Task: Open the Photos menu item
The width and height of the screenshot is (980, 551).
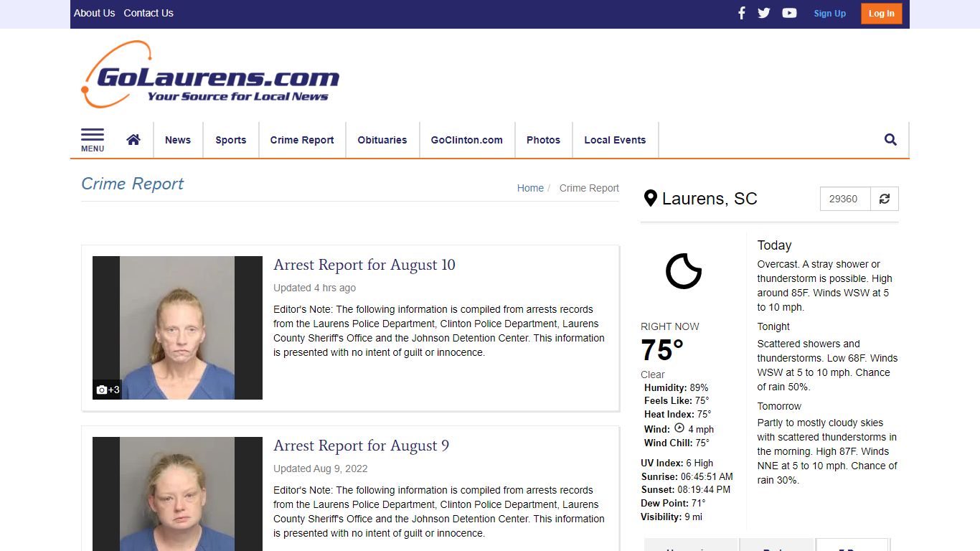Action: coord(544,140)
